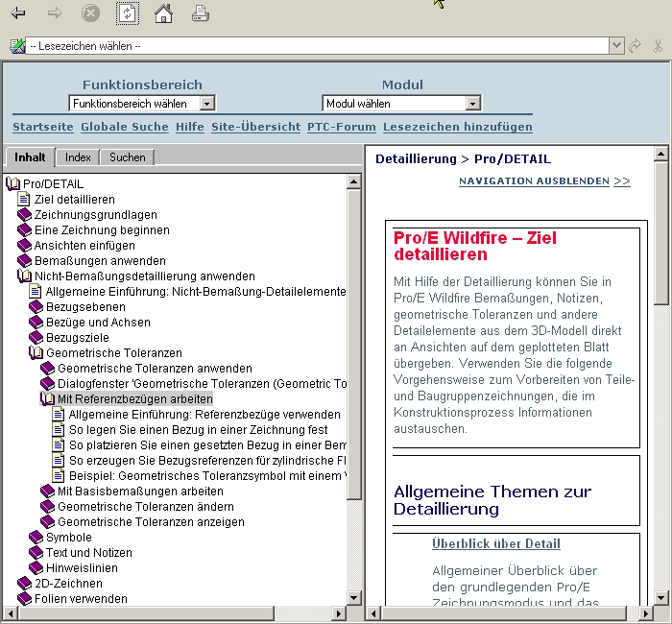Viewport: 672px width, 624px height.
Task: Expand the Folien verwenden book icon
Action: pos(24,599)
